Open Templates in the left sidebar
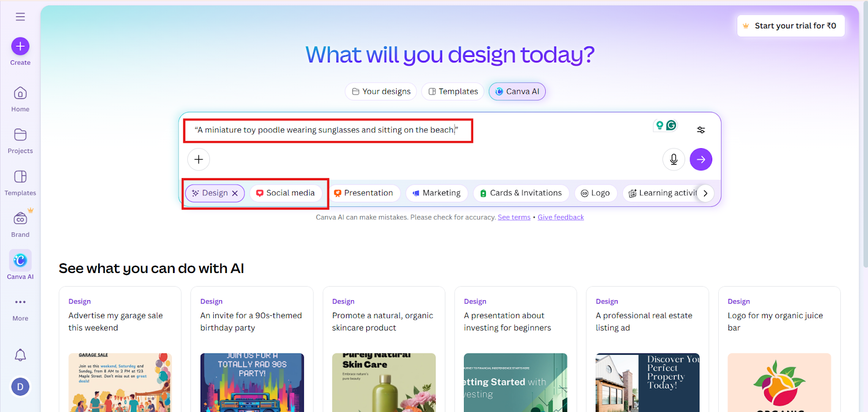Screen dimensions: 868x412 (20, 183)
